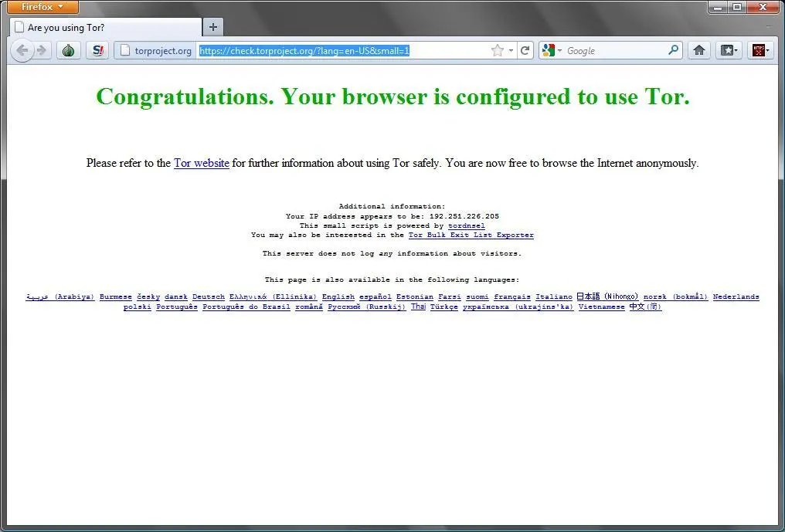
Task: Bookmark this page with the star icon
Action: [497, 51]
